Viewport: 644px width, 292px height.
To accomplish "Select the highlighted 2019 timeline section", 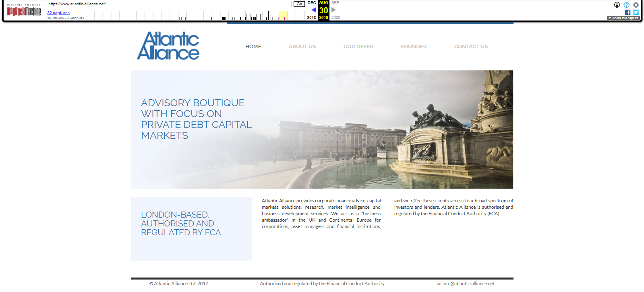I will pos(283,16).
